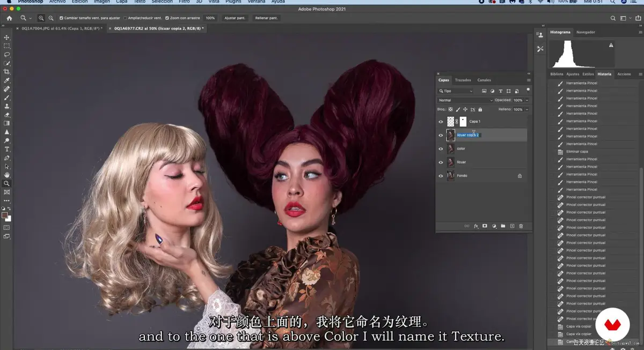Viewport: 644px width, 350px height.
Task: Click the lock all padlock icon
Action: click(x=480, y=109)
